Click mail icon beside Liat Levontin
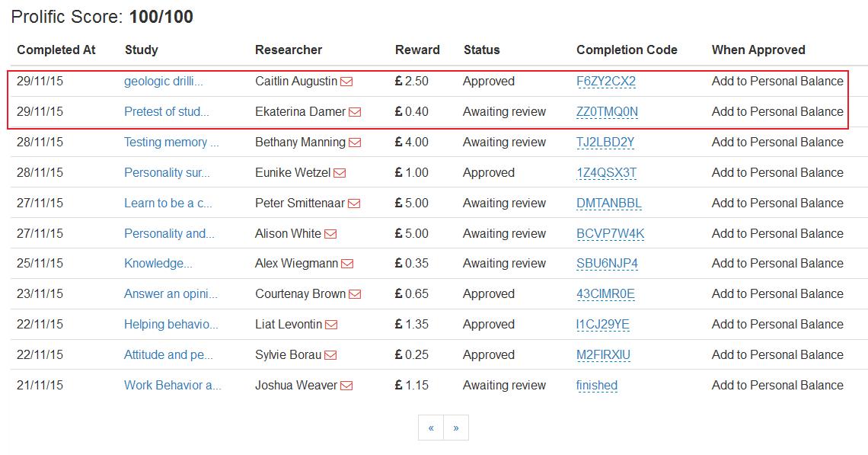Image resolution: width=868 pixels, height=455 pixels. pyautogui.click(x=331, y=325)
